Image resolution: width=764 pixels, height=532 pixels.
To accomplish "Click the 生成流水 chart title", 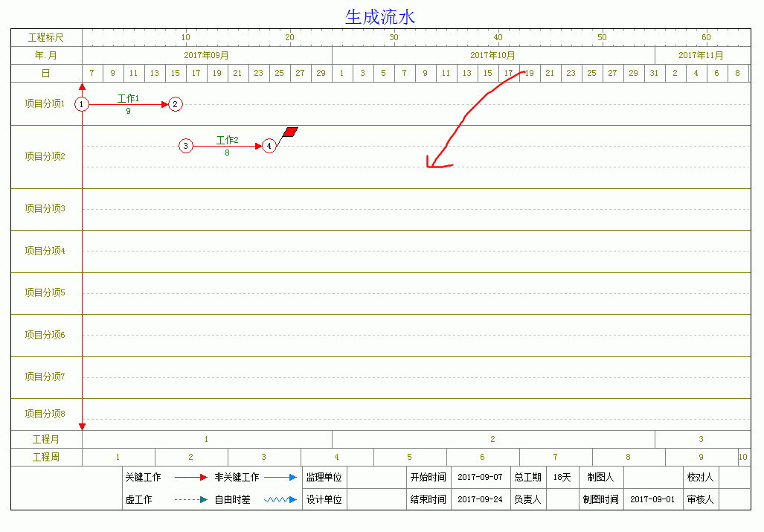I will (x=380, y=17).
